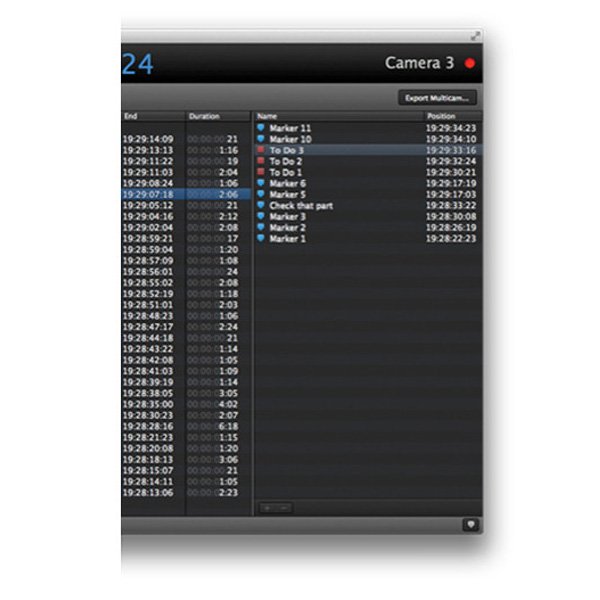Click the marker icon beside Check that part

coord(262,206)
